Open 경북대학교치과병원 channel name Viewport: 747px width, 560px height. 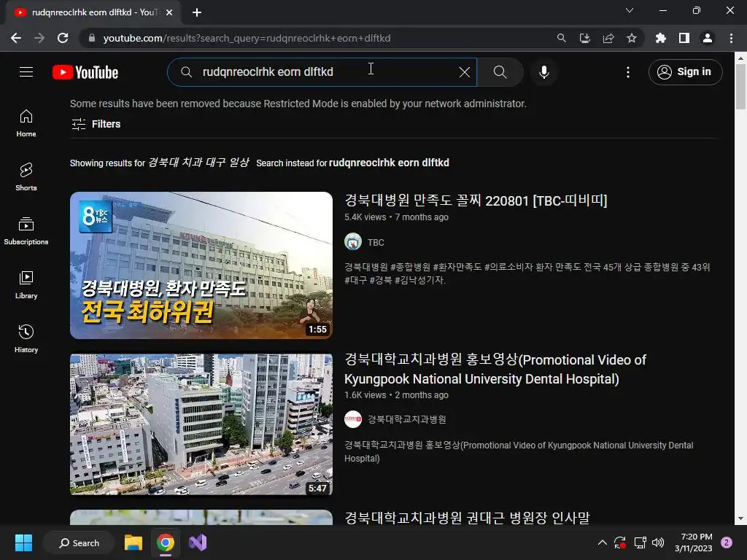(407, 419)
